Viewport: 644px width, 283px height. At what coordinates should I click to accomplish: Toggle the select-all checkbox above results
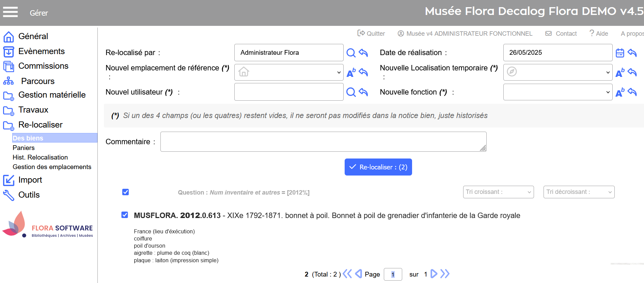[125, 192]
